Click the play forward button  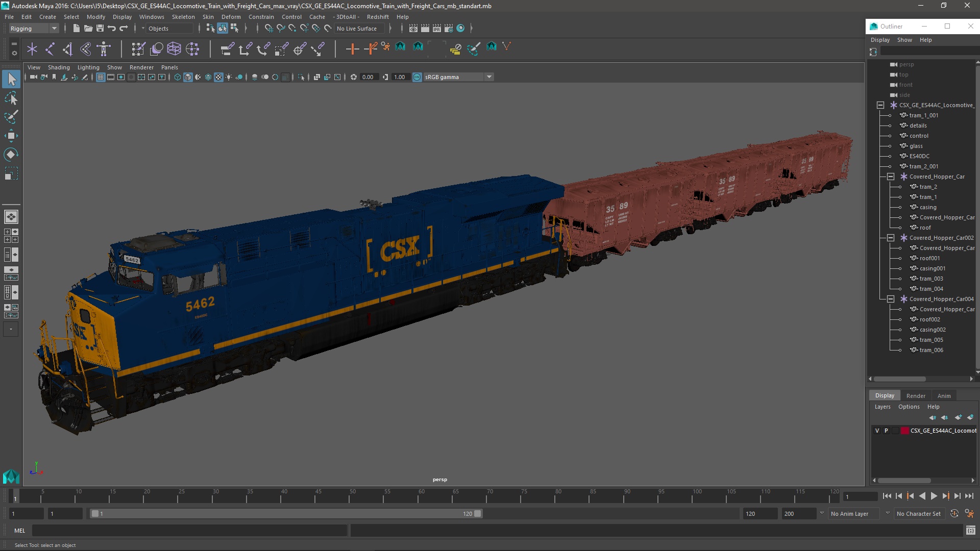(x=934, y=496)
